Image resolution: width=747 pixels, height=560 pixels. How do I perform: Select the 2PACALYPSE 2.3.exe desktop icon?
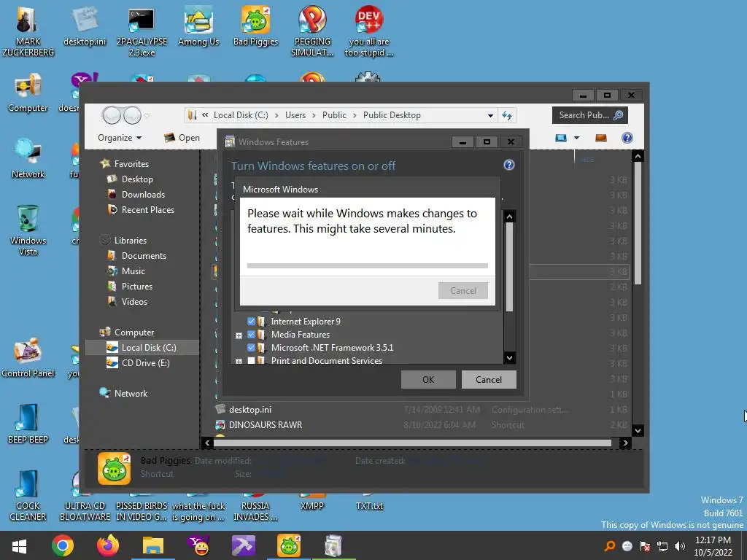click(142, 31)
